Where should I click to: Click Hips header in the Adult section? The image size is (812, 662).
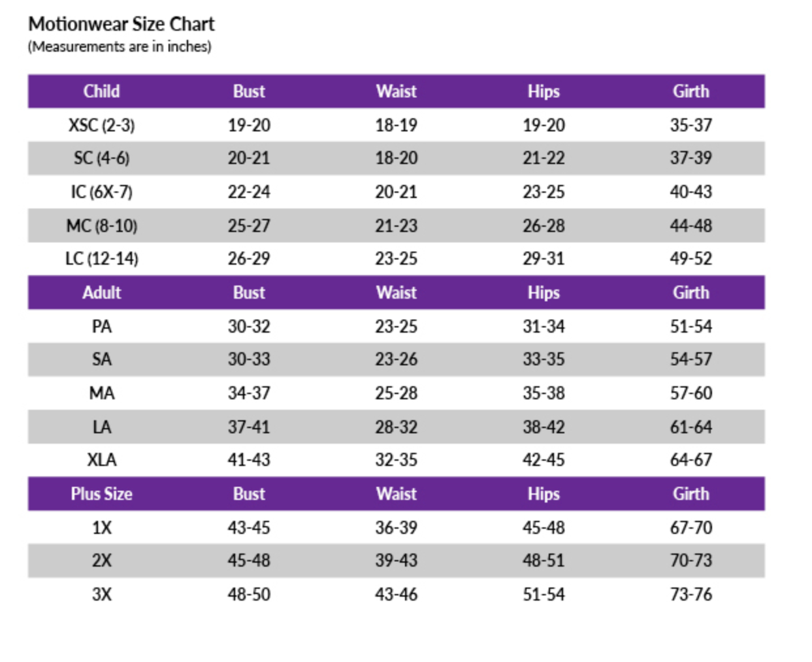(544, 293)
